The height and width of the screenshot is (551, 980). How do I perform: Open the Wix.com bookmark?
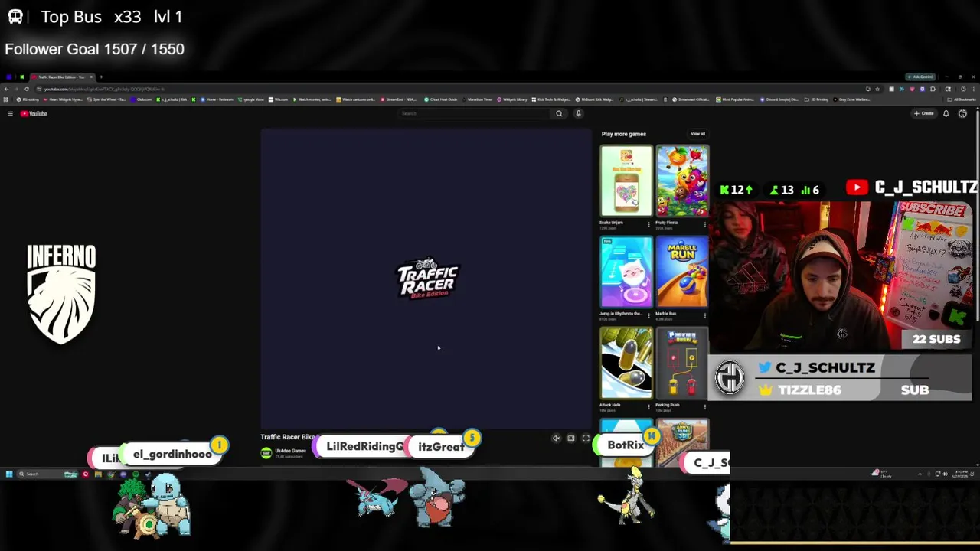tap(278, 99)
